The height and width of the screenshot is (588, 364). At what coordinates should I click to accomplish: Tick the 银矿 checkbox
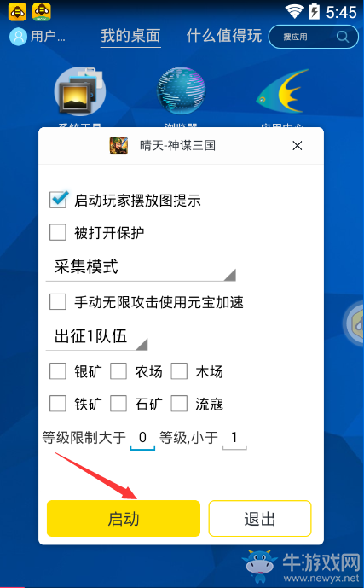[x=58, y=371]
